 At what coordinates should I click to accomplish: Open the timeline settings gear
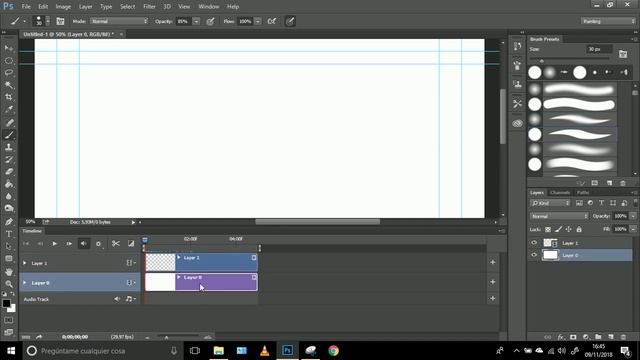coord(98,244)
